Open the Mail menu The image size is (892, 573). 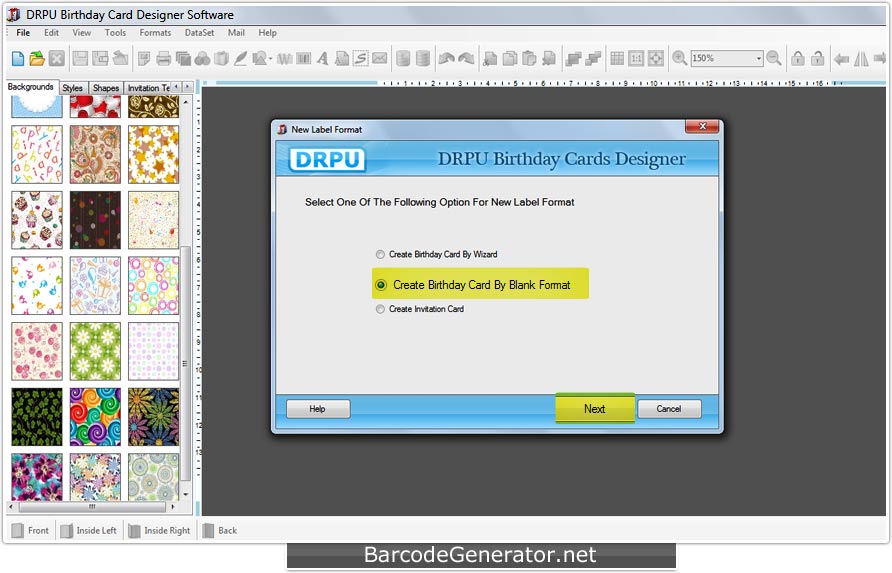pyautogui.click(x=236, y=33)
